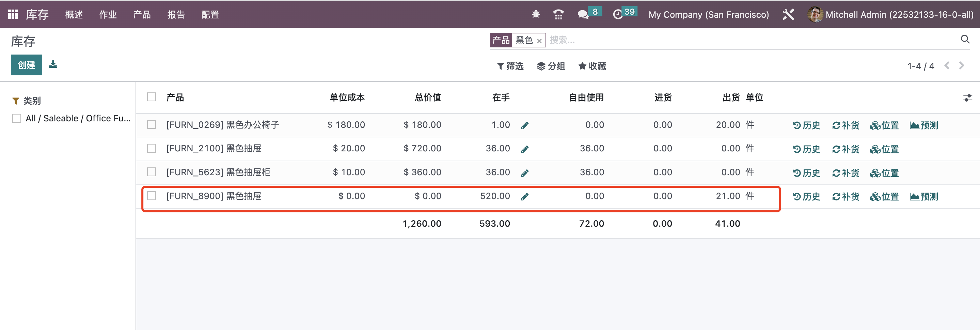Open 历史 for FURN_8900 row

pyautogui.click(x=807, y=197)
